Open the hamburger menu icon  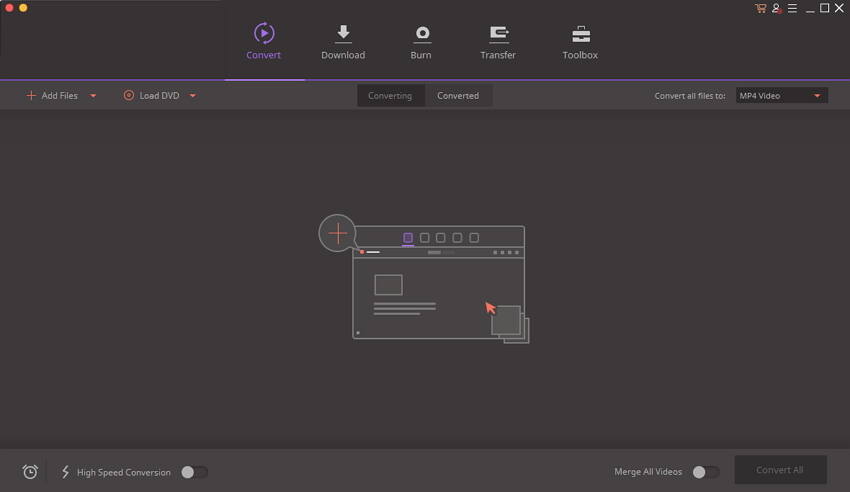click(793, 8)
